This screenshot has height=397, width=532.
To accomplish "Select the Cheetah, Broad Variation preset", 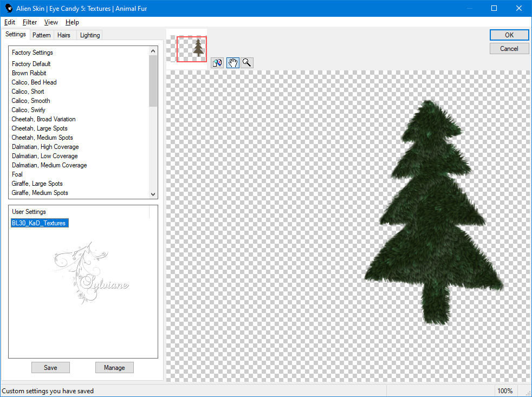I will pyautogui.click(x=43, y=119).
